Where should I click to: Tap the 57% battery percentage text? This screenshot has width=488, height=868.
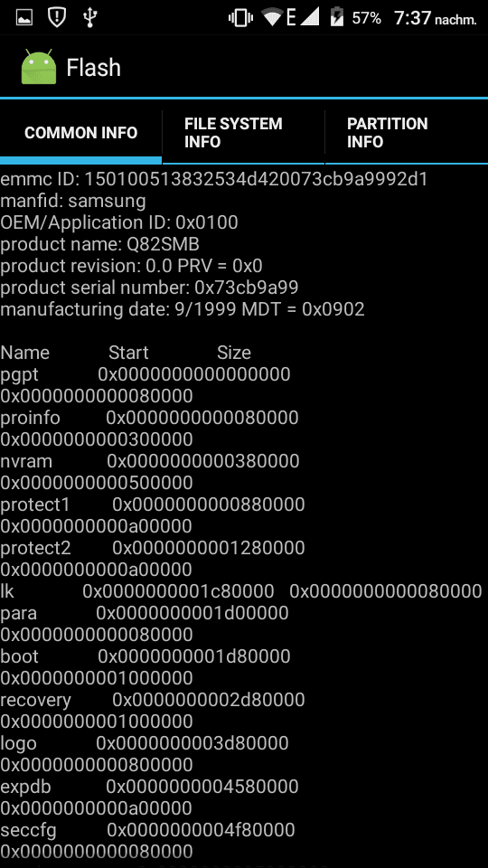tap(366, 18)
